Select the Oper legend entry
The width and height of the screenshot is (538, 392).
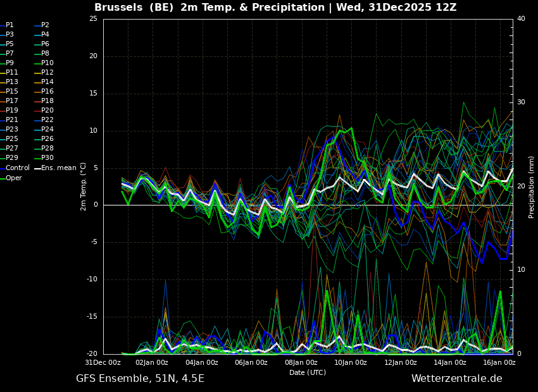point(11,178)
